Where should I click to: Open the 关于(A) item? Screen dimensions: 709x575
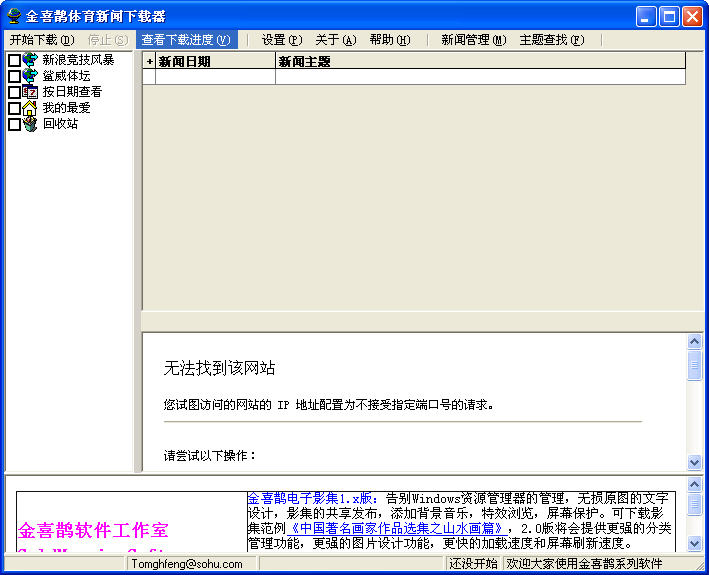tap(336, 40)
